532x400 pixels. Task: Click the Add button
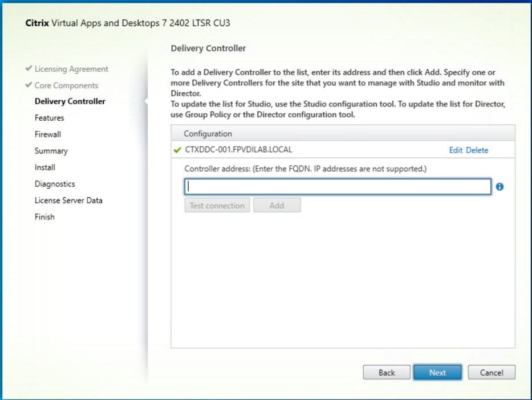click(277, 206)
